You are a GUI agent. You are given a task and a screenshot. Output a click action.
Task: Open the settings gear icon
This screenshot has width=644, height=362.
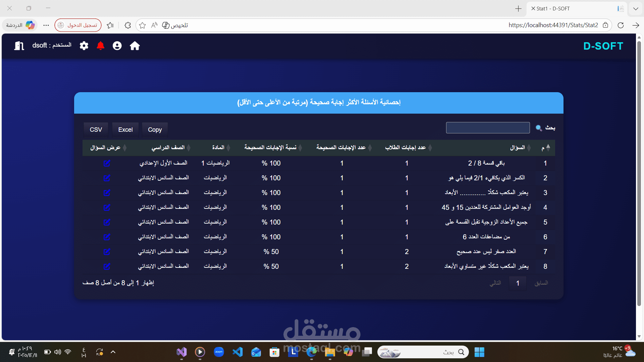coord(84,46)
